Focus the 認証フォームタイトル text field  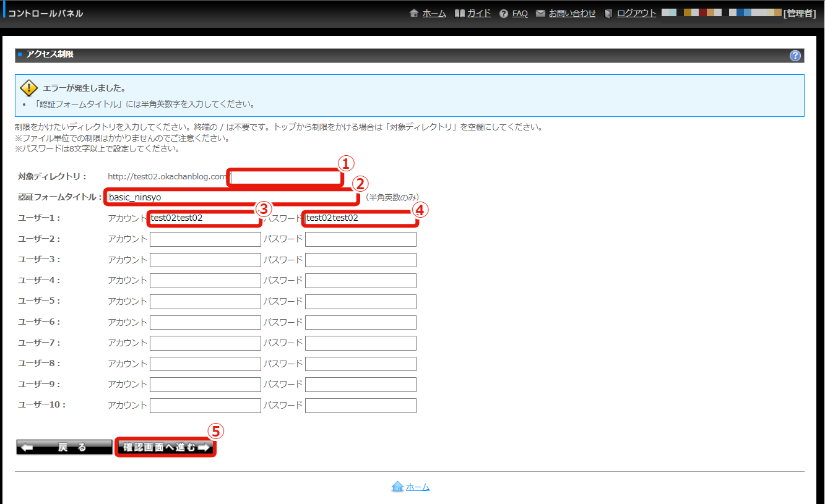pyautogui.click(x=232, y=197)
